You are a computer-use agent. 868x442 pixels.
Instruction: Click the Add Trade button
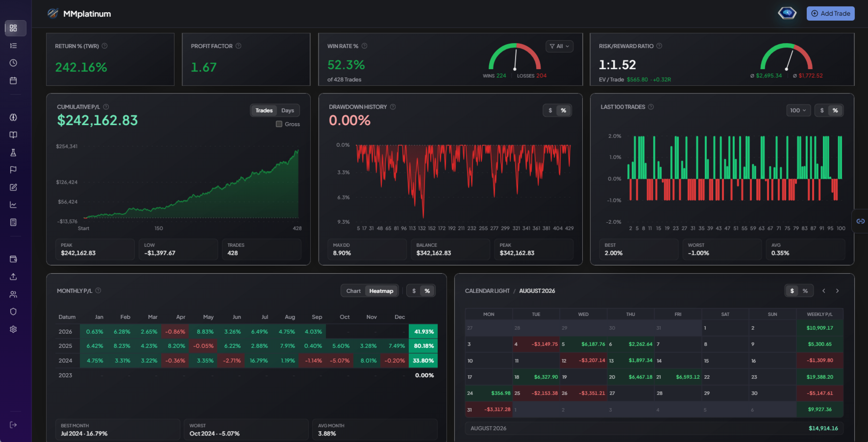830,13
